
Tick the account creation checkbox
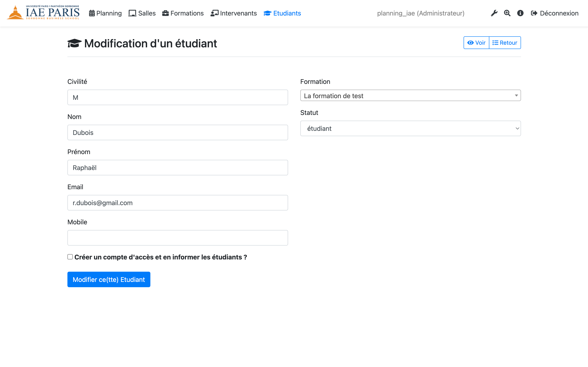coord(70,257)
